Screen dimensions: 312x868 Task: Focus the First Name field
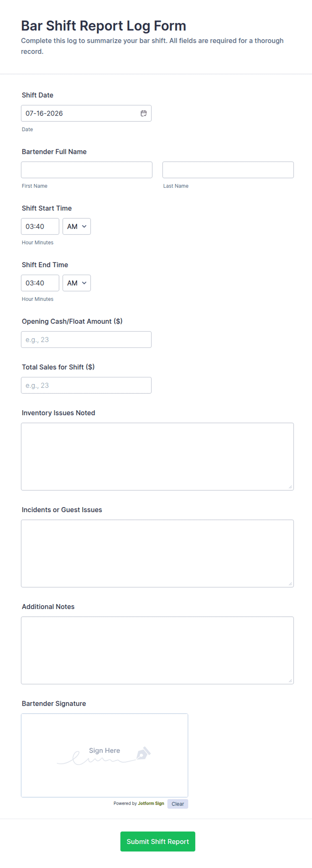click(87, 170)
